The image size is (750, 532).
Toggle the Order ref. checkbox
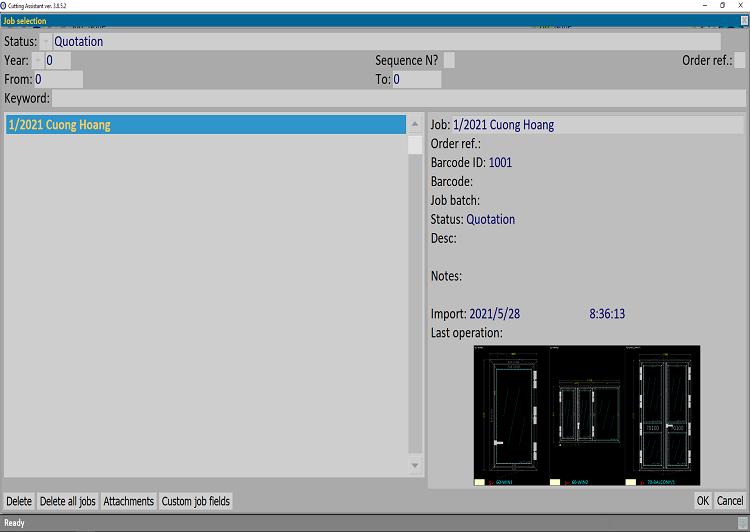[739, 60]
